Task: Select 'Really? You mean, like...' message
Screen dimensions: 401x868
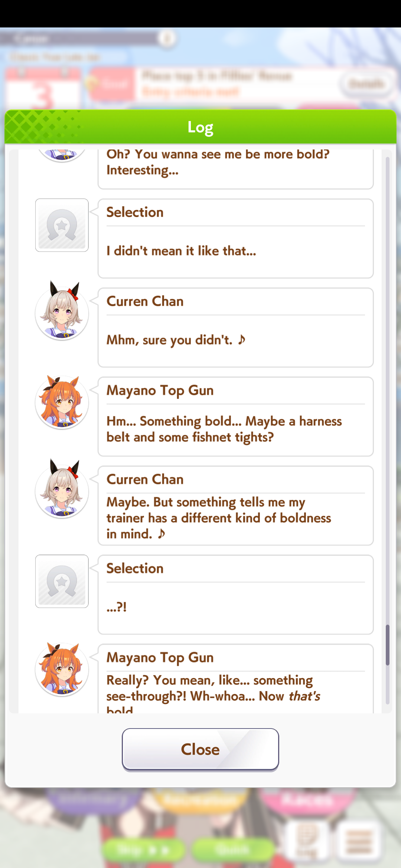Action: coord(213,694)
